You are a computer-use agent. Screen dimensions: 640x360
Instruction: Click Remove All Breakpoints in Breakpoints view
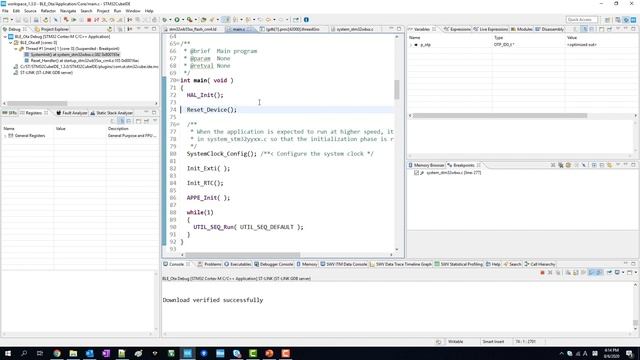tap(560, 165)
